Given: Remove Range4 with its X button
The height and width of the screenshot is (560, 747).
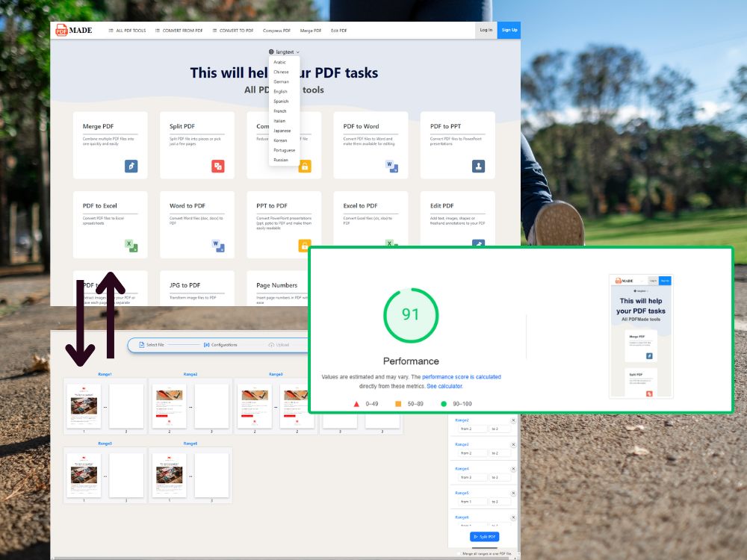Looking at the screenshot, I should click(x=513, y=469).
